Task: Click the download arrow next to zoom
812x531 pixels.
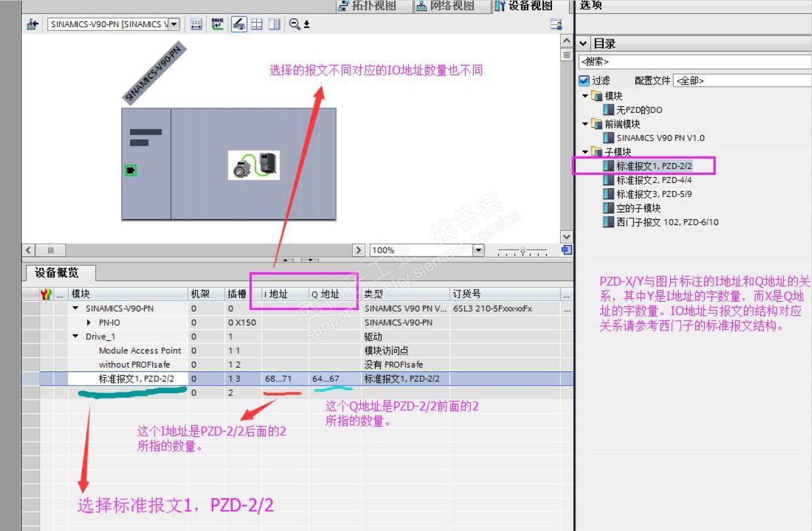Action: (x=307, y=25)
